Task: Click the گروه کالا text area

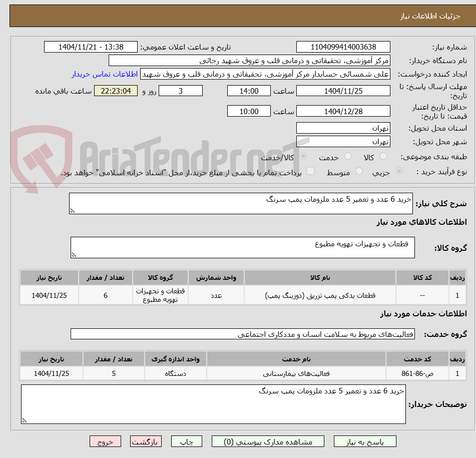Action: (243, 247)
